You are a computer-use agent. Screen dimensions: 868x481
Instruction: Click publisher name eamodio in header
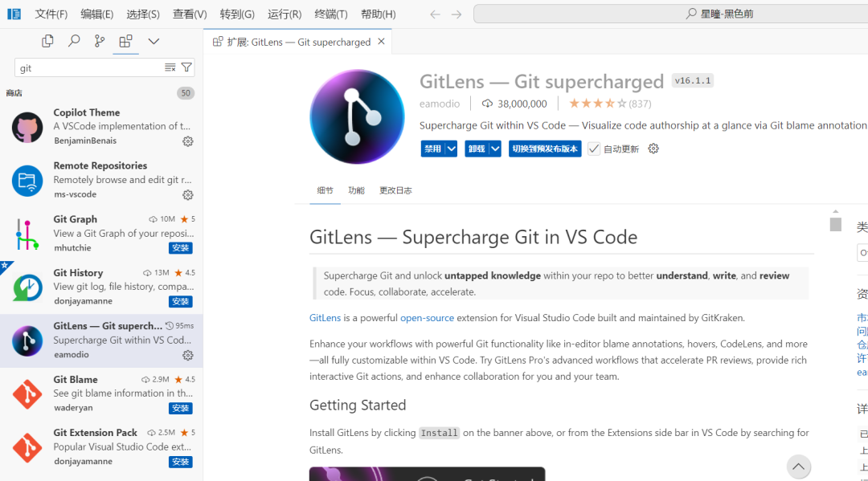point(440,104)
